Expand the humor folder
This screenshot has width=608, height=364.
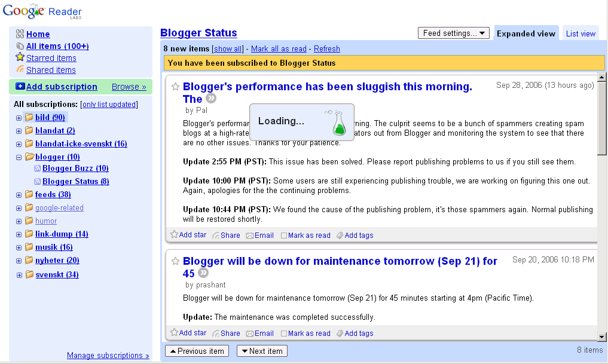19,221
